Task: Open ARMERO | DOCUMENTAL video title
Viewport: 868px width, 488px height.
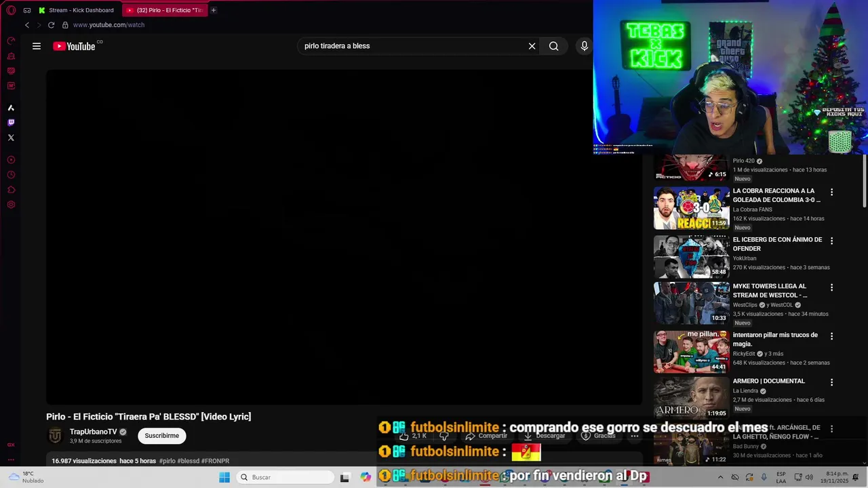Action: 769,382
